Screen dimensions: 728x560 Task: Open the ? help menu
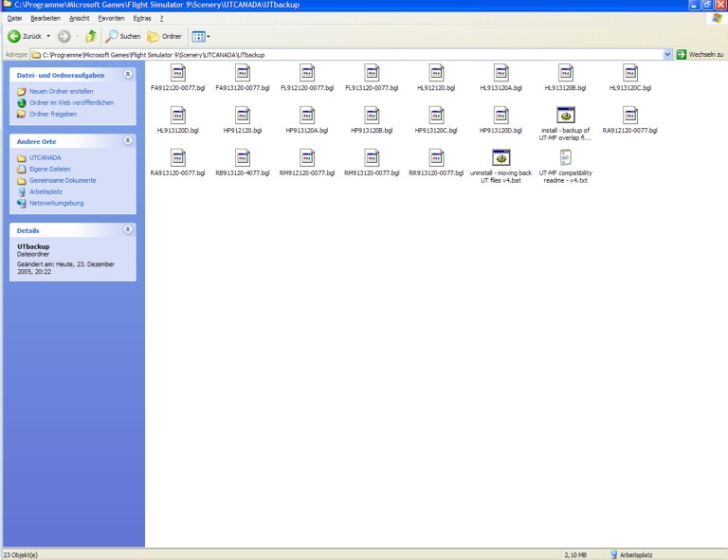click(x=161, y=19)
